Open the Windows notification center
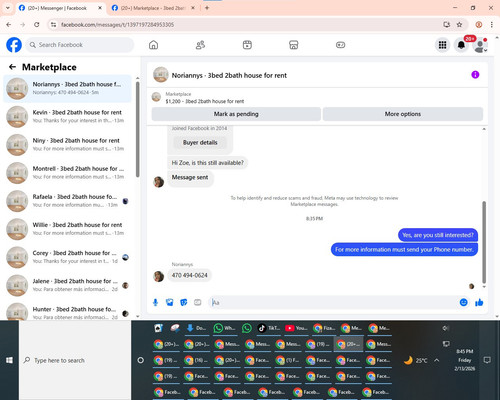The image size is (500, 400). (487, 360)
